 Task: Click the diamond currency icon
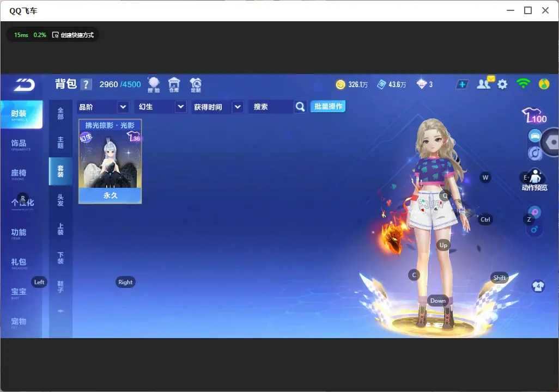click(421, 84)
